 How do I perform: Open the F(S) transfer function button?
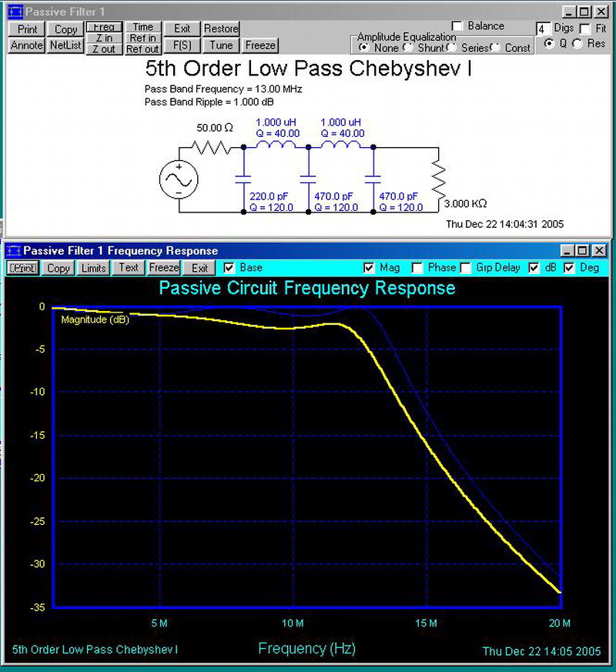(182, 45)
